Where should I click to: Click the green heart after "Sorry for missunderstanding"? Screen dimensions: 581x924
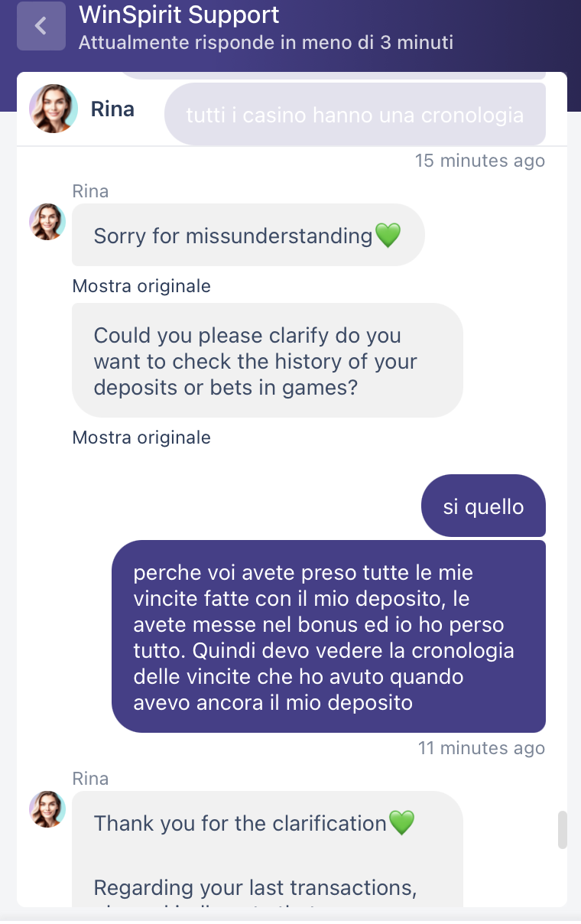click(388, 236)
